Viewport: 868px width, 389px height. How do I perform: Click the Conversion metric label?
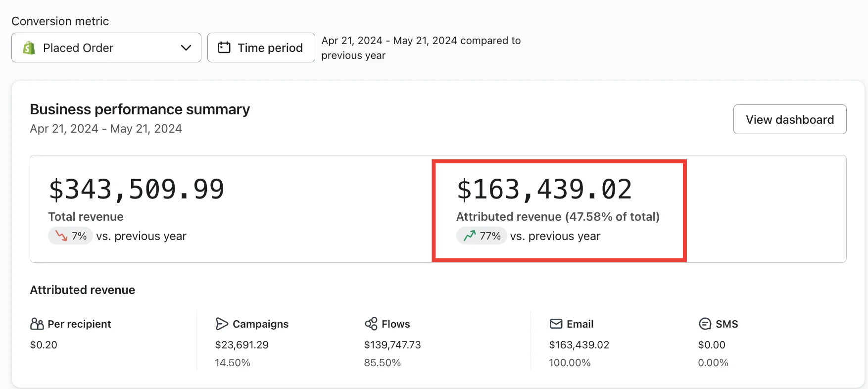pyautogui.click(x=60, y=21)
